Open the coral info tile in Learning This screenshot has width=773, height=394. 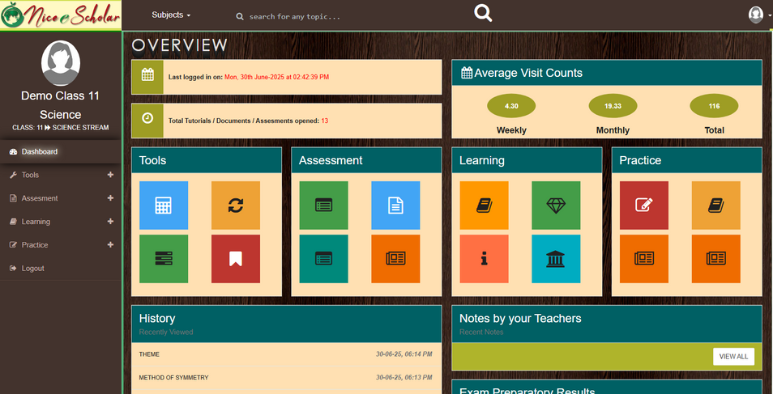(484, 259)
